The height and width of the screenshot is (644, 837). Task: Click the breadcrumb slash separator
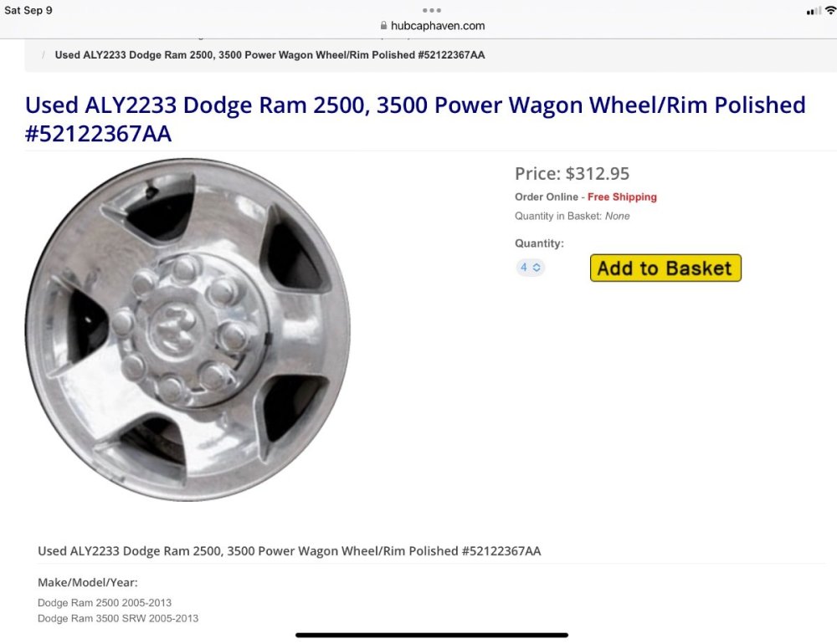coord(44,55)
